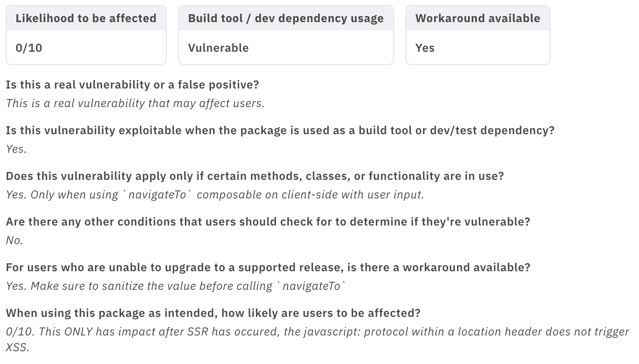Click the unable to upgrade workaround question

coord(268,267)
